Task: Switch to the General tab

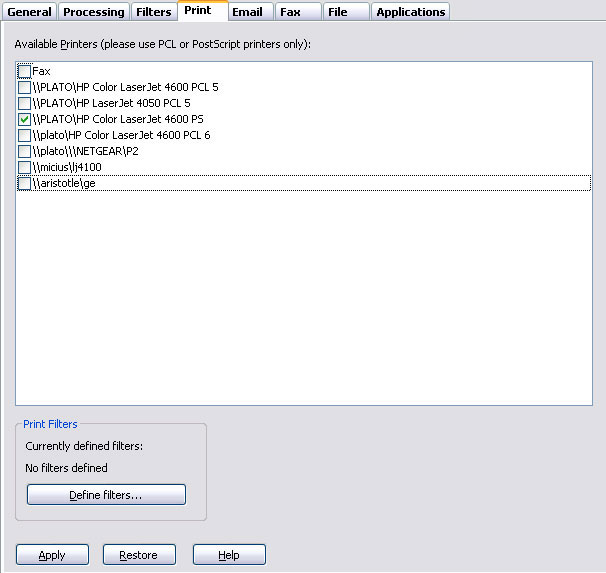Action: click(x=29, y=12)
